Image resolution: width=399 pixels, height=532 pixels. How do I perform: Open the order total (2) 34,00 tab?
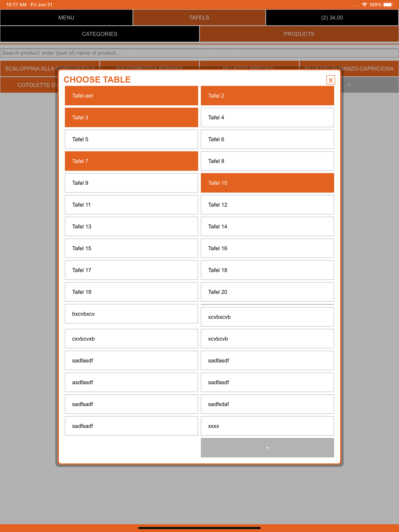click(332, 18)
